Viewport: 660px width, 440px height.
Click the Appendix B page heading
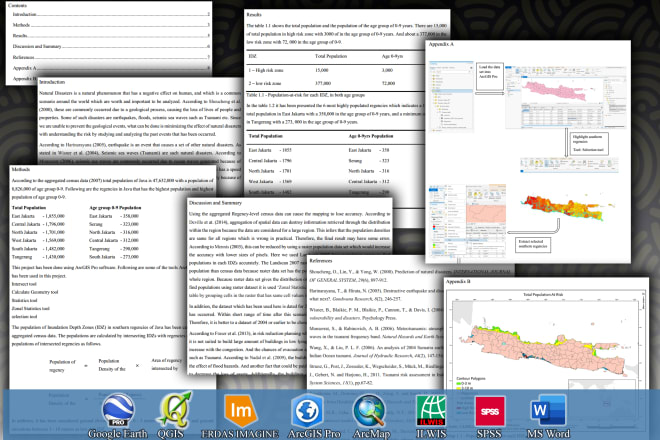[458, 282]
